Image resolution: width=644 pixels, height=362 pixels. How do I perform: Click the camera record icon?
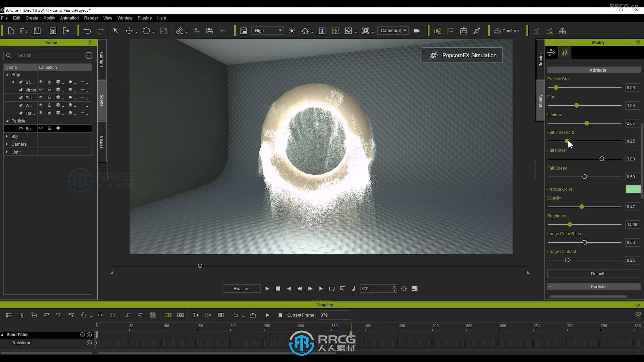pyautogui.click(x=417, y=31)
